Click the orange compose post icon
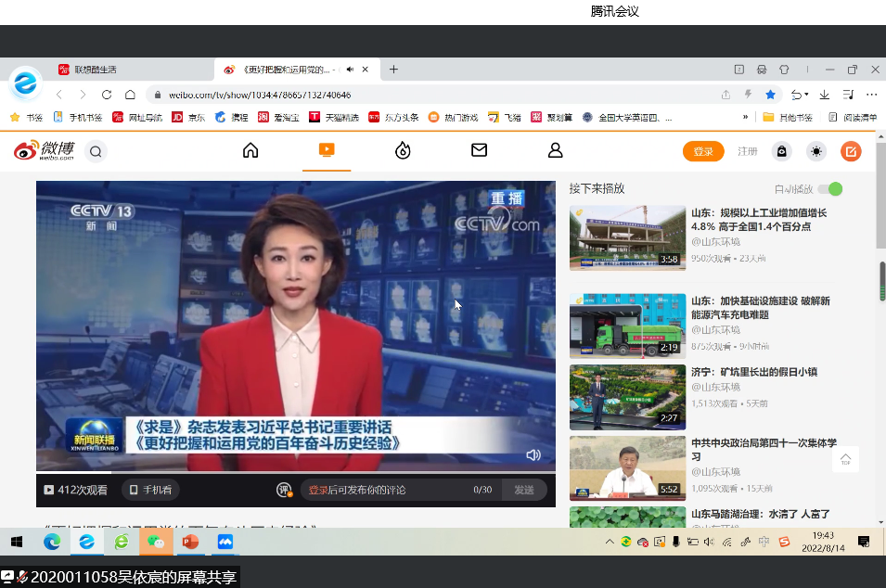 pyautogui.click(x=850, y=151)
